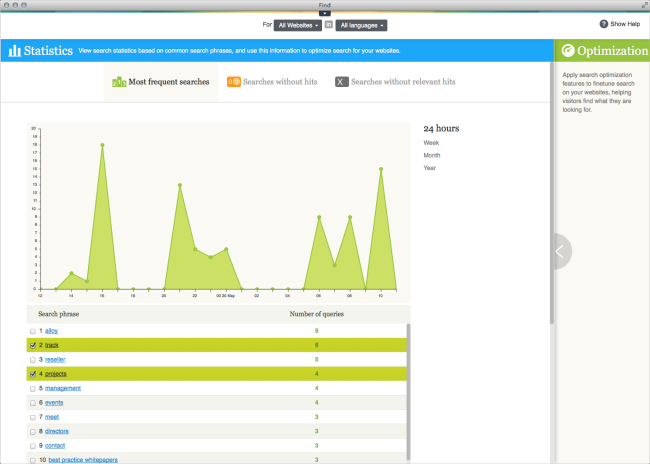Click the X icon for searches without relevant hits
This screenshot has height=464, width=650.
(341, 81)
